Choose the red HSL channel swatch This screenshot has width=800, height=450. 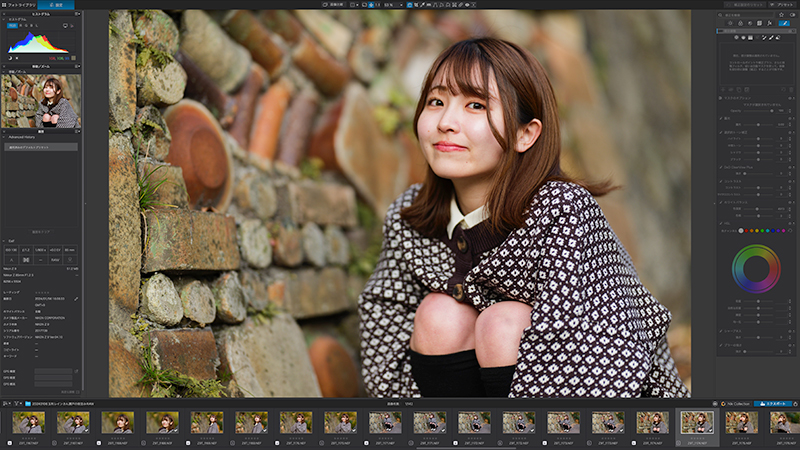pyautogui.click(x=746, y=231)
